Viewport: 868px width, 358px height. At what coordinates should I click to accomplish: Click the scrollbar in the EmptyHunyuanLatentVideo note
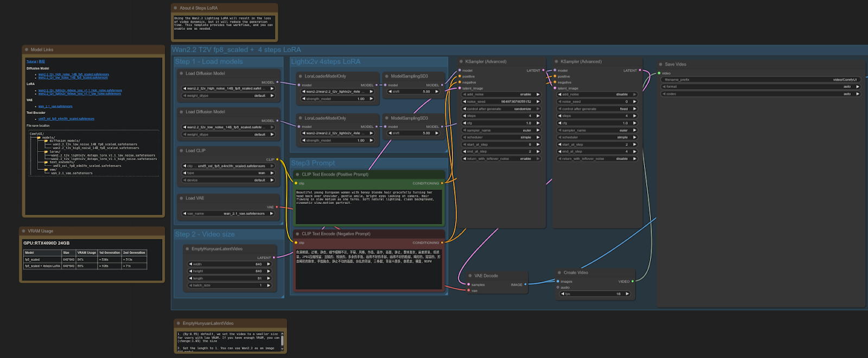point(282,341)
